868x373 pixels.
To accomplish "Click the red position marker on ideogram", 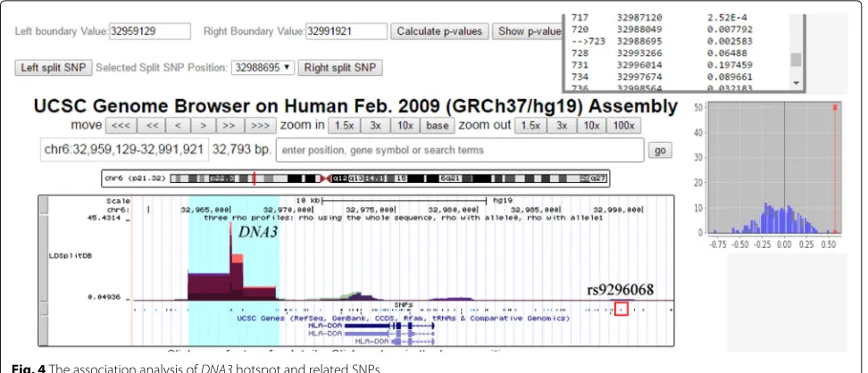I will click(255, 178).
